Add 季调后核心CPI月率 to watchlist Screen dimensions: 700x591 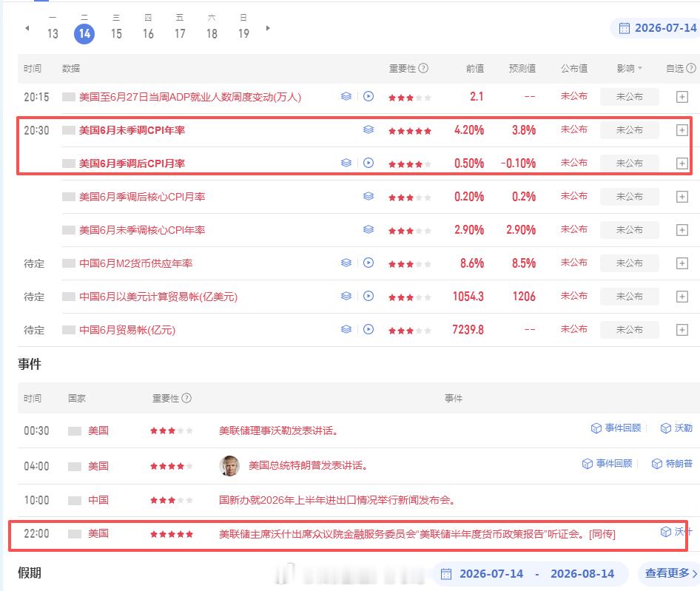coord(682,197)
